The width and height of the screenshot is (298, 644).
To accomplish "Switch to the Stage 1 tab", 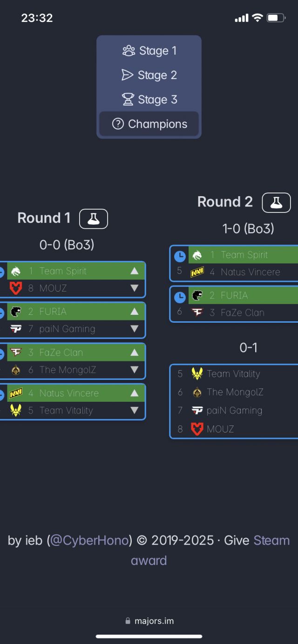I will pyautogui.click(x=149, y=51).
